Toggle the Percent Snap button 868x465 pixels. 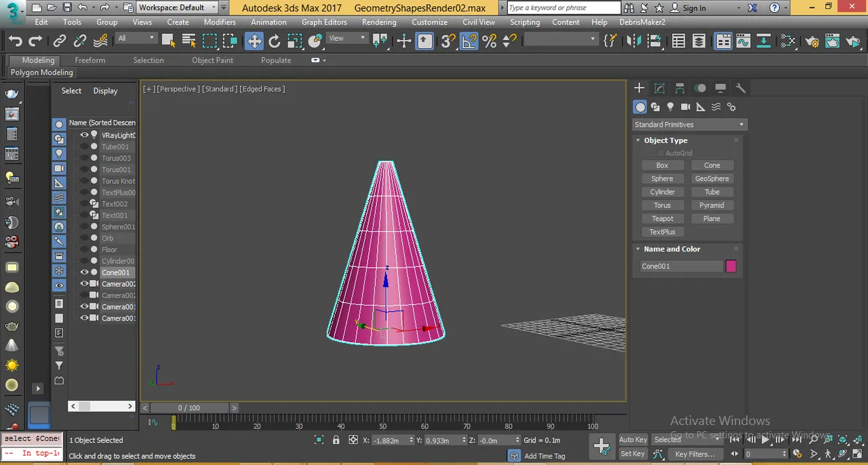click(x=489, y=41)
